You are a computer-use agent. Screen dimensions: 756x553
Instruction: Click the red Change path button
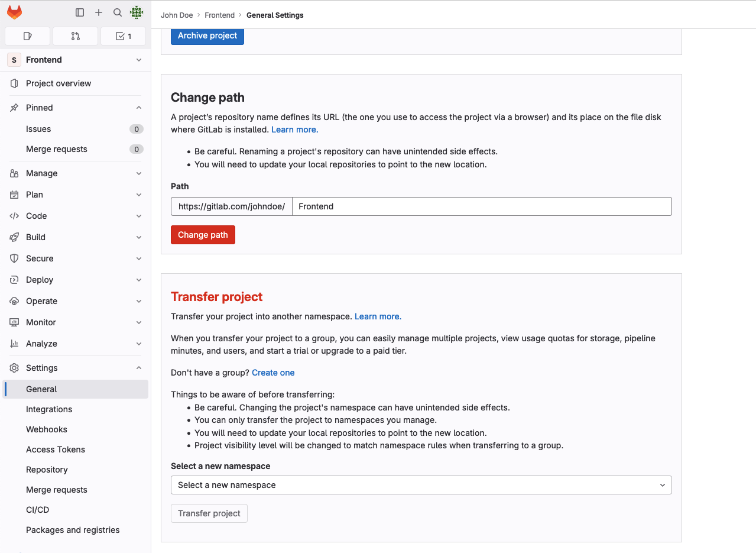pyautogui.click(x=203, y=235)
